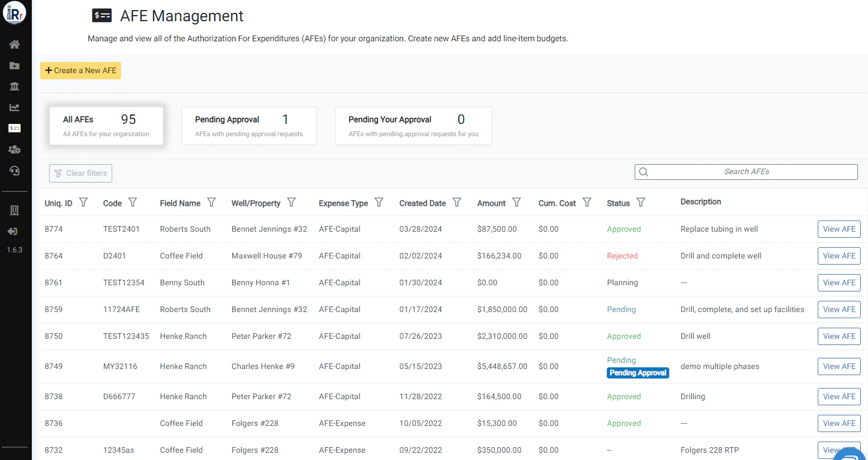The height and width of the screenshot is (460, 868).
Task: View AFE for row 8750
Action: 839,336
